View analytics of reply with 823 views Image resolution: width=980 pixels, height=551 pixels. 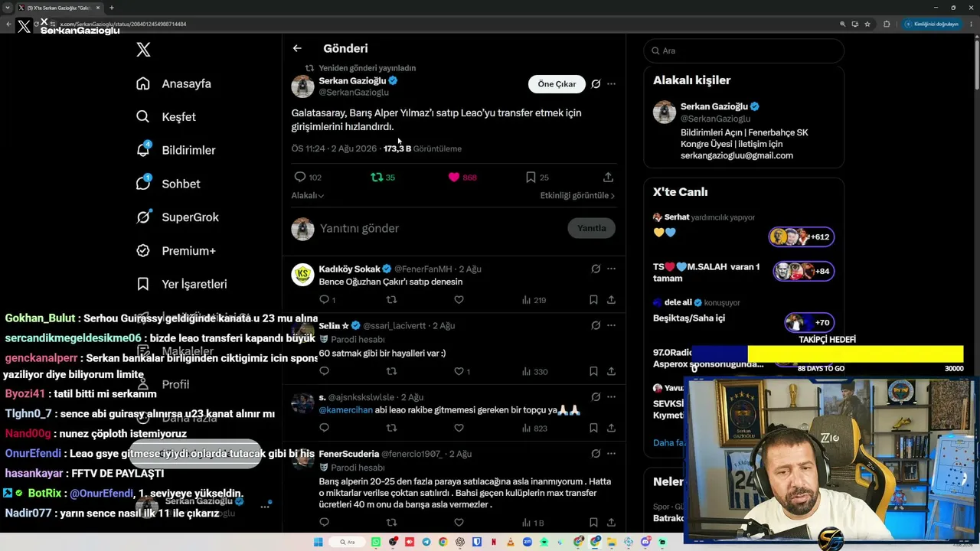(534, 429)
